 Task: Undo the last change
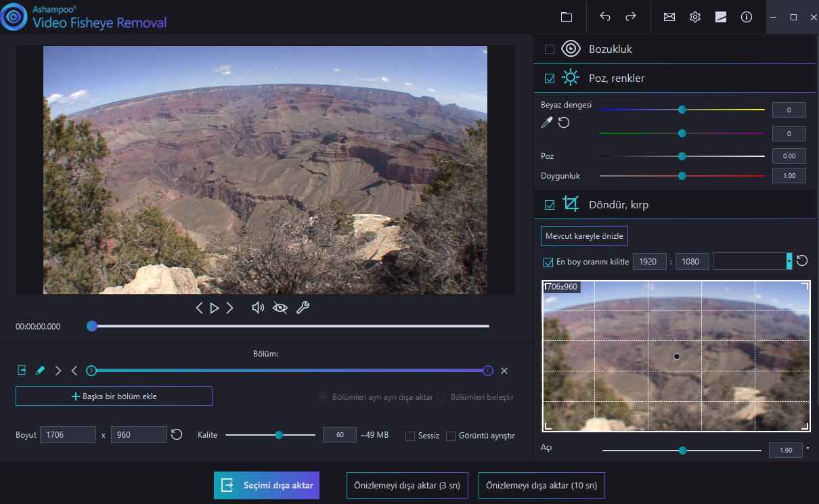point(605,17)
